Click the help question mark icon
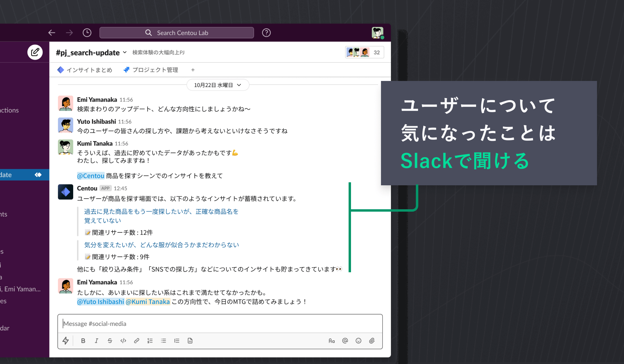Image resolution: width=624 pixels, height=364 pixels. [266, 33]
